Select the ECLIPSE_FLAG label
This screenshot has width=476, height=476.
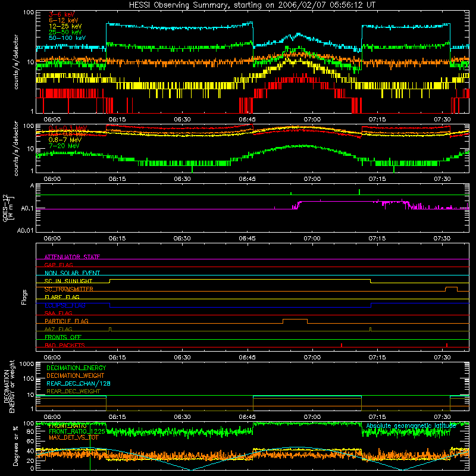tap(65, 305)
